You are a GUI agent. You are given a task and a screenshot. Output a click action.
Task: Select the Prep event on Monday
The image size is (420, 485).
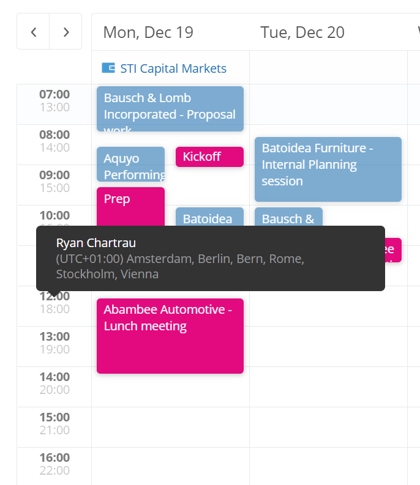(x=131, y=207)
